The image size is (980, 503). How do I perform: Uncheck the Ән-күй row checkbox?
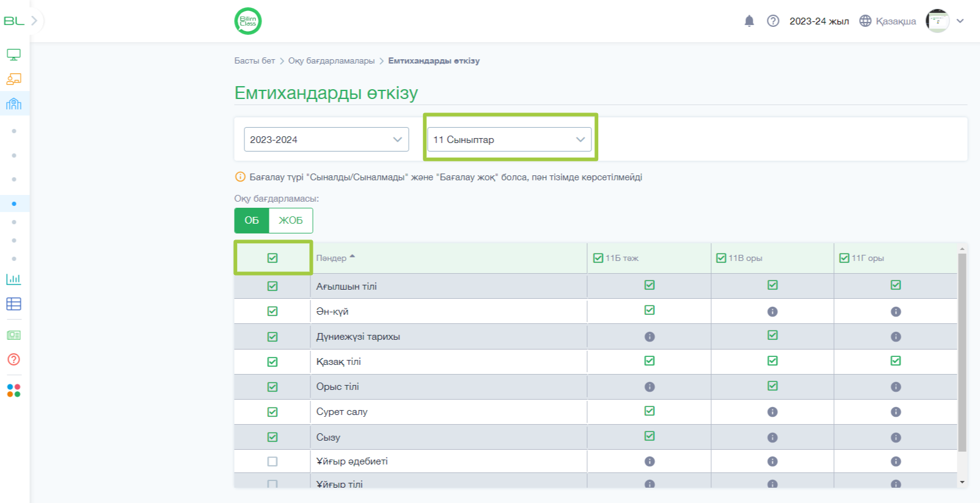point(272,311)
